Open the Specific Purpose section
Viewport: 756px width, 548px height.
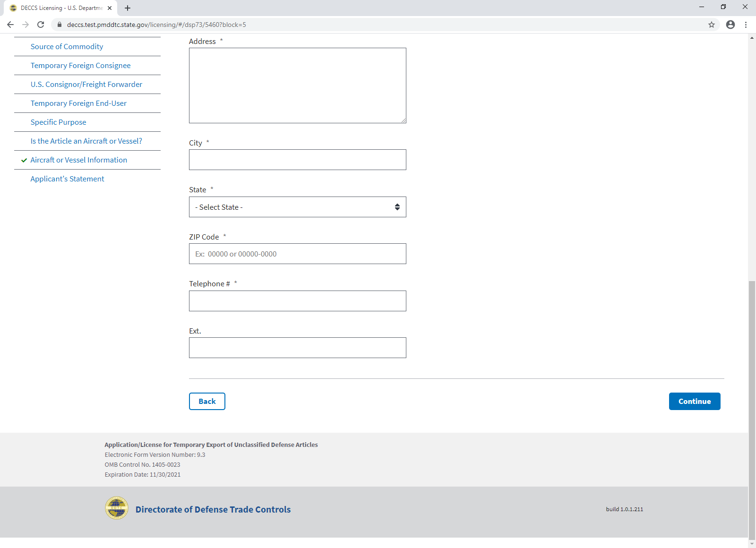pyautogui.click(x=59, y=122)
